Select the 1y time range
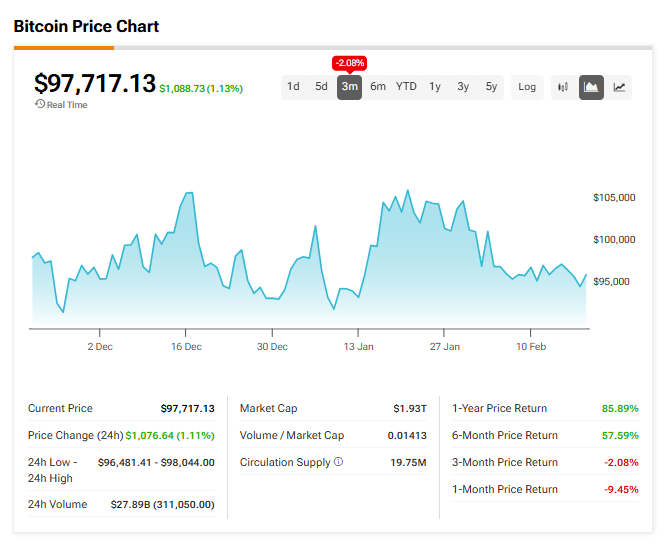The height and width of the screenshot is (544, 666). click(435, 87)
